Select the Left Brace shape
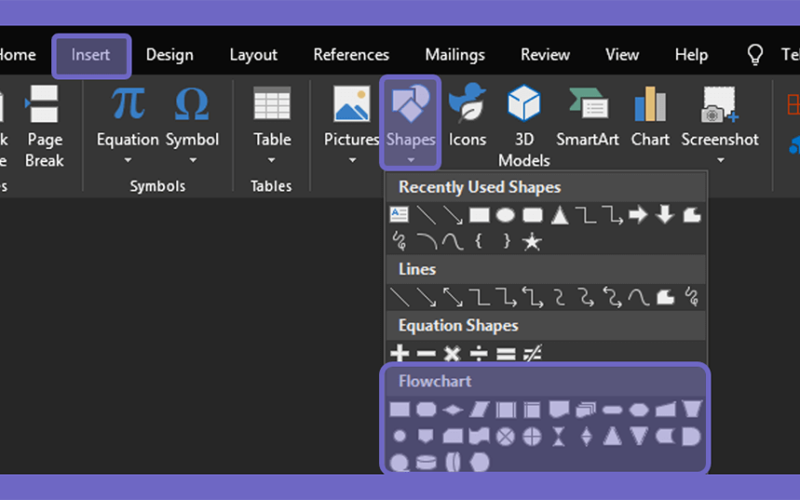The width and height of the screenshot is (800, 500). [479, 241]
